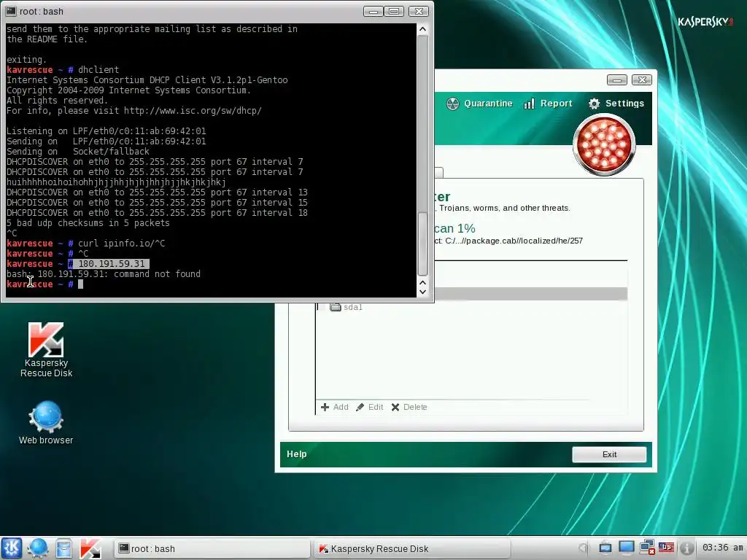Click the second-to-last scroll up arrow in terminal

point(422,282)
